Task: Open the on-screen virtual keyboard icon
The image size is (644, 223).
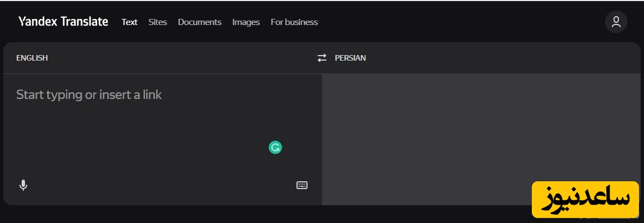Action: point(301,185)
